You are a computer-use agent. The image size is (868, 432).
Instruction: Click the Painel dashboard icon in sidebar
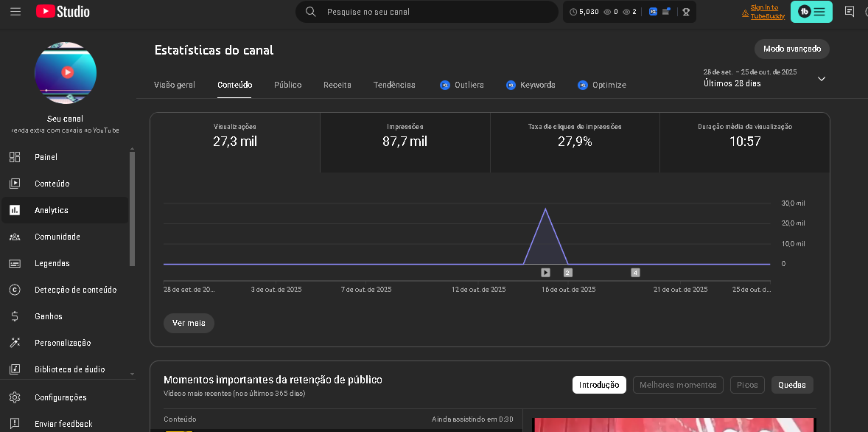tap(15, 157)
